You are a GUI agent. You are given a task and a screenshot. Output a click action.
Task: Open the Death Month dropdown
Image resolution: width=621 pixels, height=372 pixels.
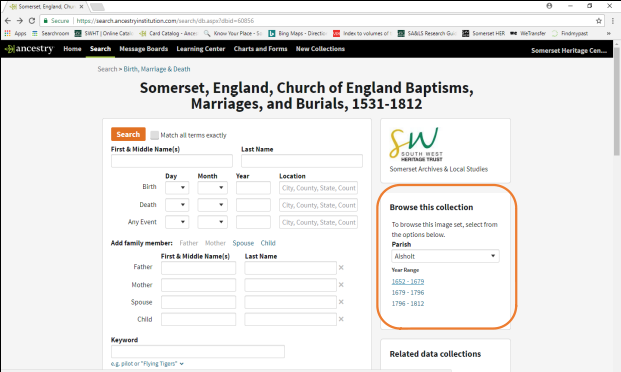[213, 205]
